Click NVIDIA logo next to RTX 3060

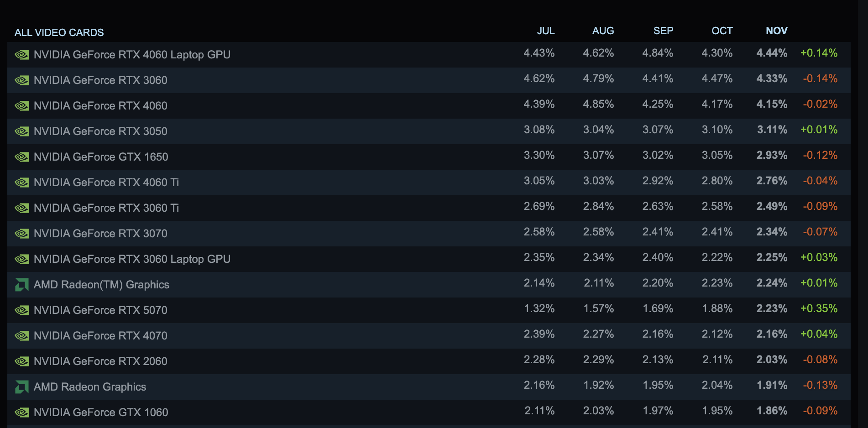coord(22,80)
